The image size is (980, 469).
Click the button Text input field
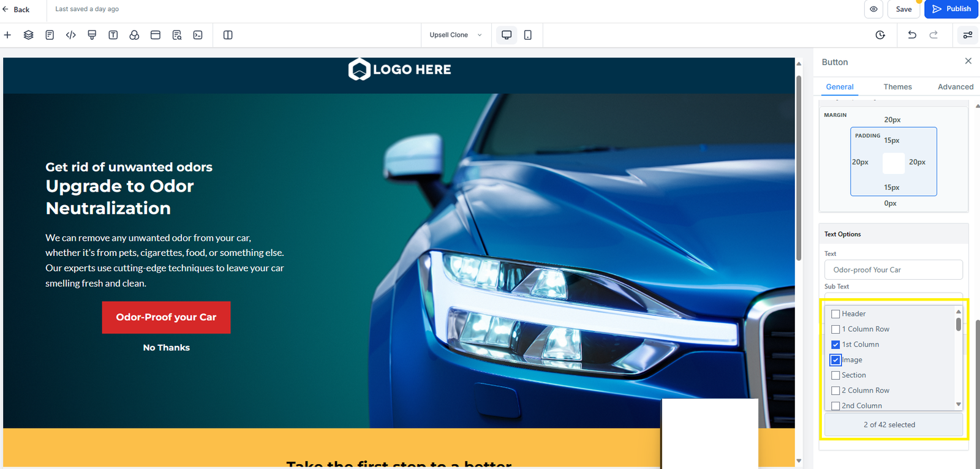(893, 270)
